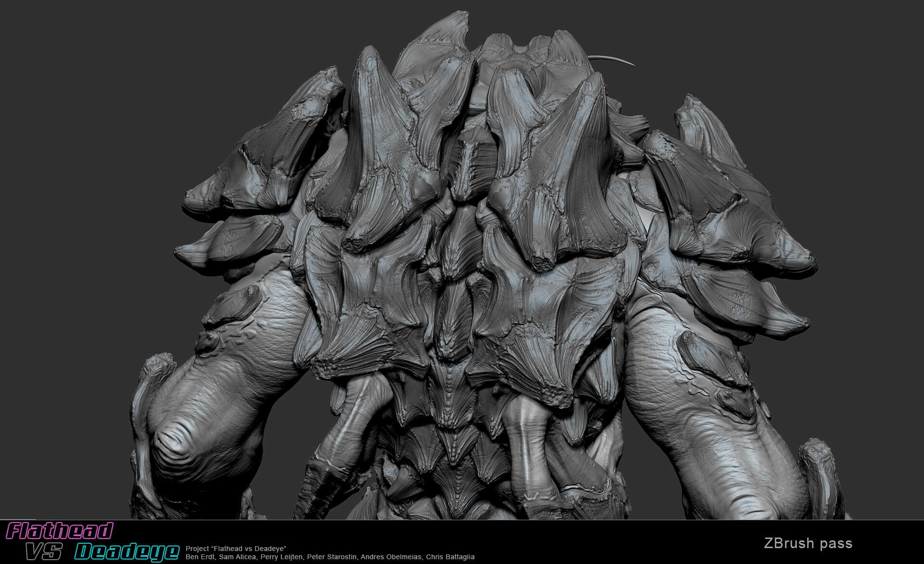Click the name Chris Battaglia

[450, 557]
